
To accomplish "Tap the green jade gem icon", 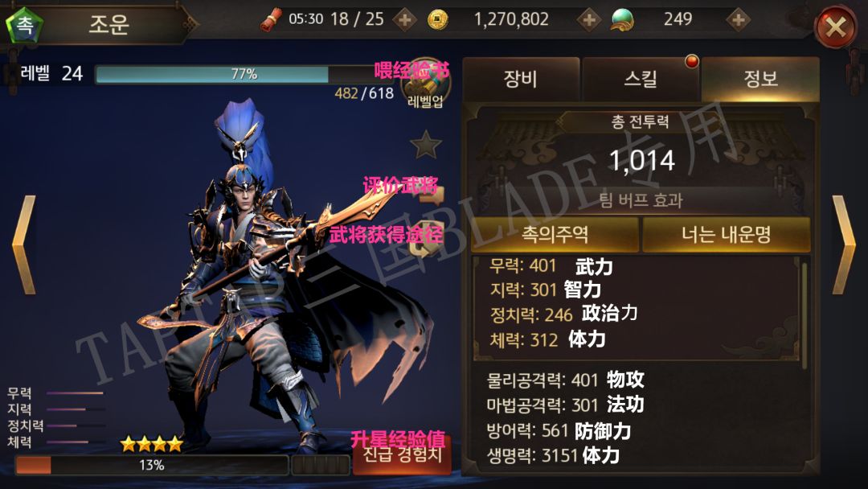I will 621,20.
